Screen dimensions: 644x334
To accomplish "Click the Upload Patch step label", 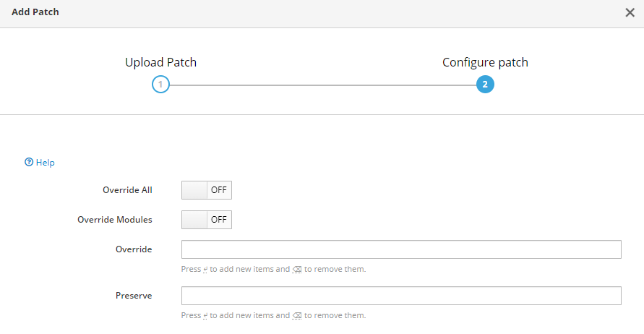I will [160, 62].
